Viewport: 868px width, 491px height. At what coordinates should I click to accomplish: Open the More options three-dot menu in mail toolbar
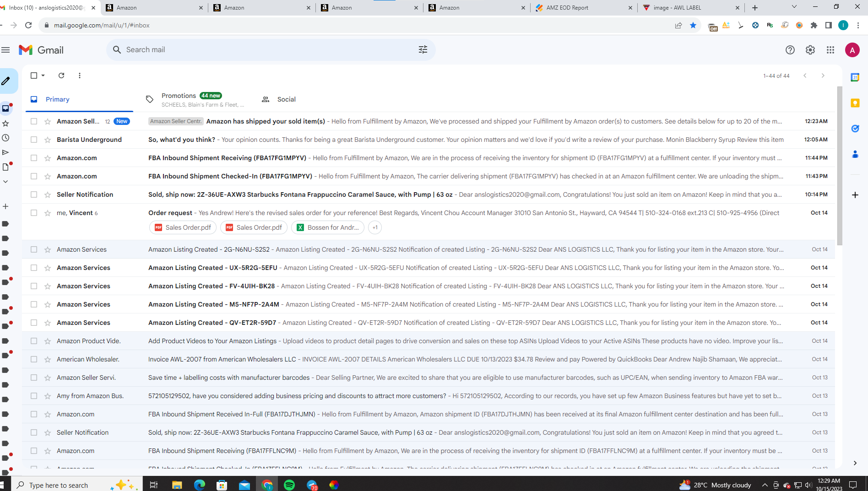pos(80,76)
